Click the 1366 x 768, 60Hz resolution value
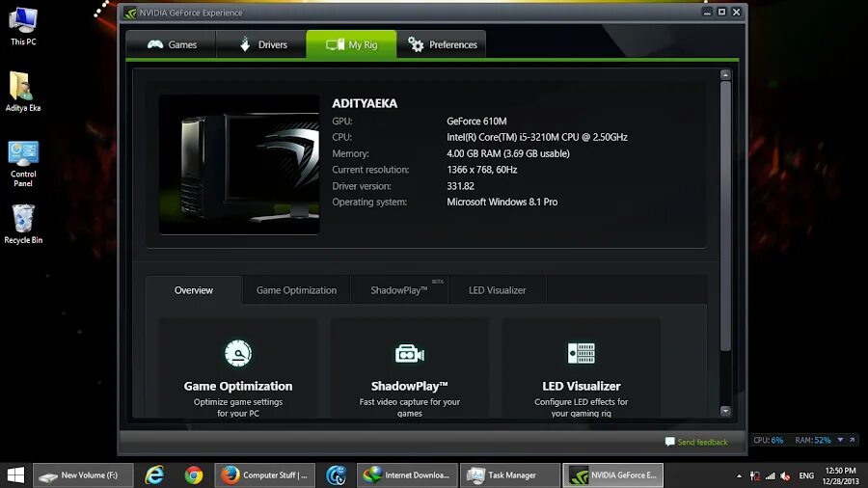The width and height of the screenshot is (868, 488). 482,170
